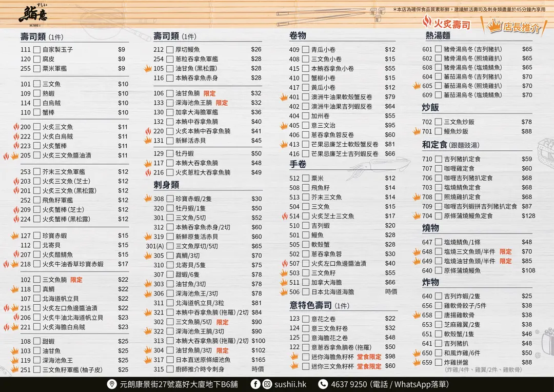Open the sushii.hk website link
The width and height of the screenshot is (554, 392).
291,384
